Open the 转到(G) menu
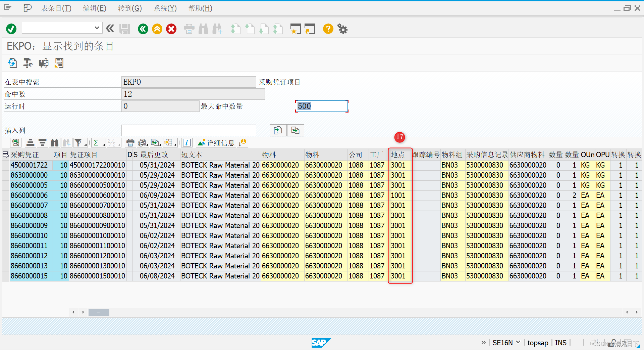This screenshot has width=644, height=350. 129,8
